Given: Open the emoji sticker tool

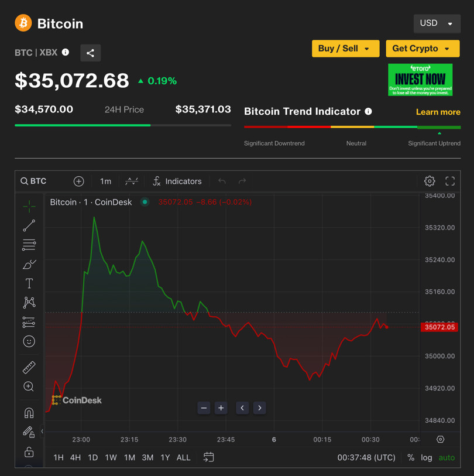Looking at the screenshot, I should (x=29, y=341).
